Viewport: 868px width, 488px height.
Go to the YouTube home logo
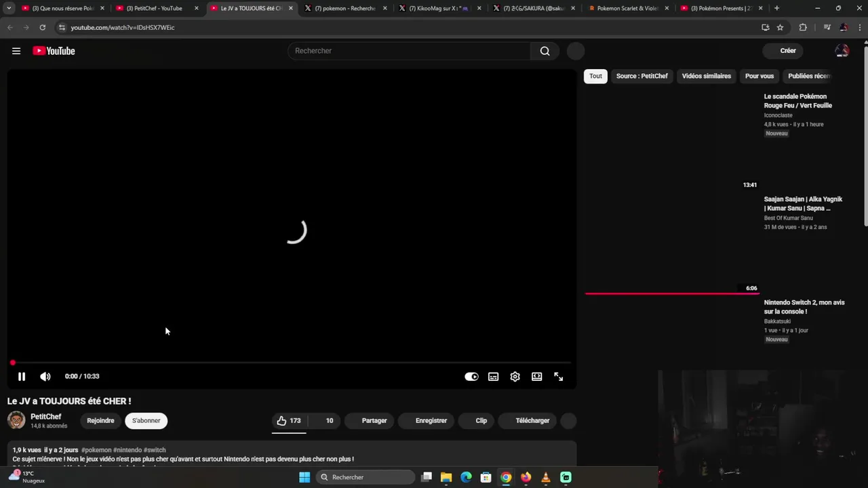54,51
